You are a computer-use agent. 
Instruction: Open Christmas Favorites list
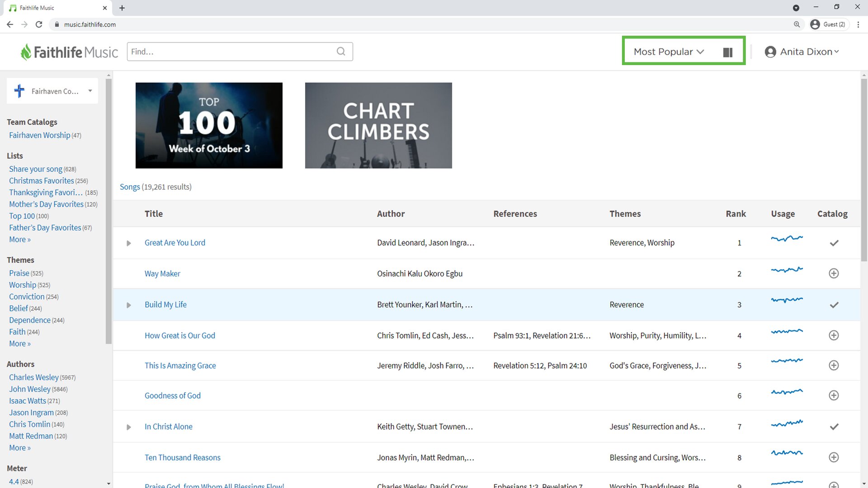42,181
